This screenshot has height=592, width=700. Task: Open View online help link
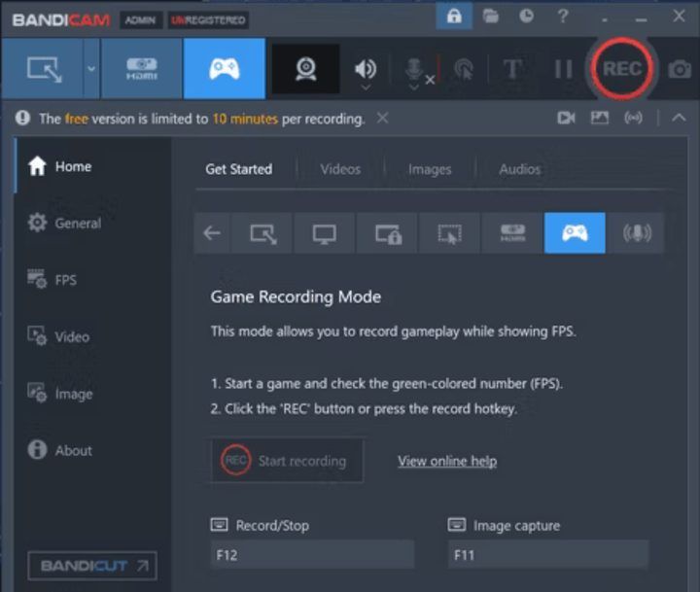tap(447, 461)
